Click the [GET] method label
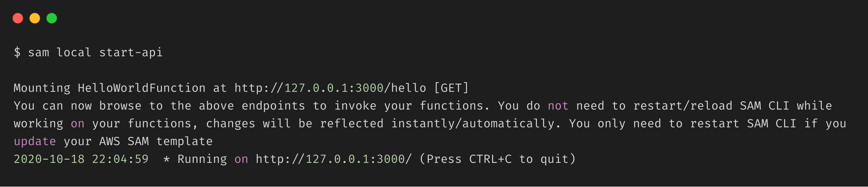Viewport: 868px width, 187px height. pyautogui.click(x=451, y=88)
